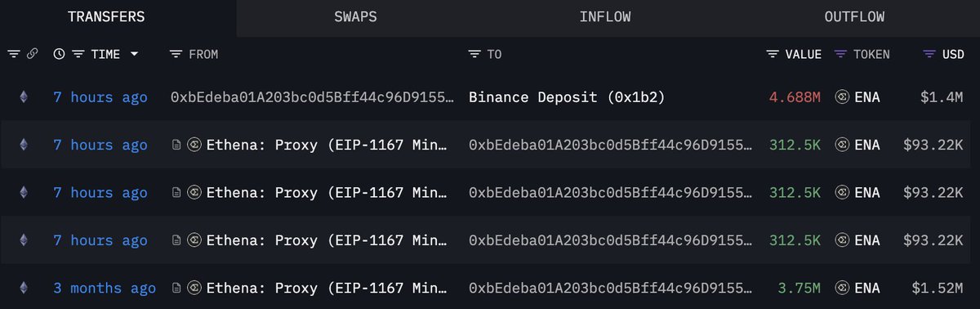This screenshot has width=980, height=309.
Task: Open the USD column filter
Action: [x=929, y=54]
